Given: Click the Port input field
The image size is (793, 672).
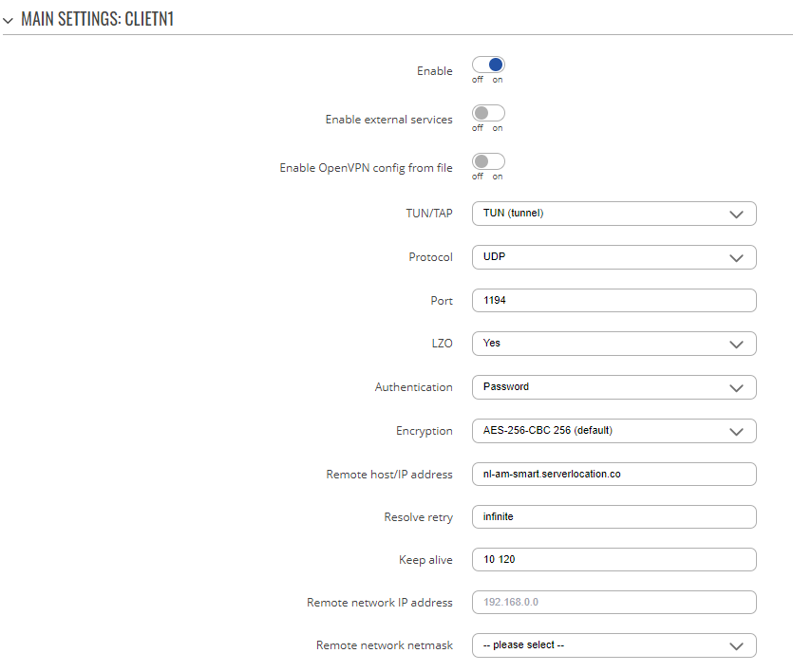Looking at the screenshot, I should point(614,301).
